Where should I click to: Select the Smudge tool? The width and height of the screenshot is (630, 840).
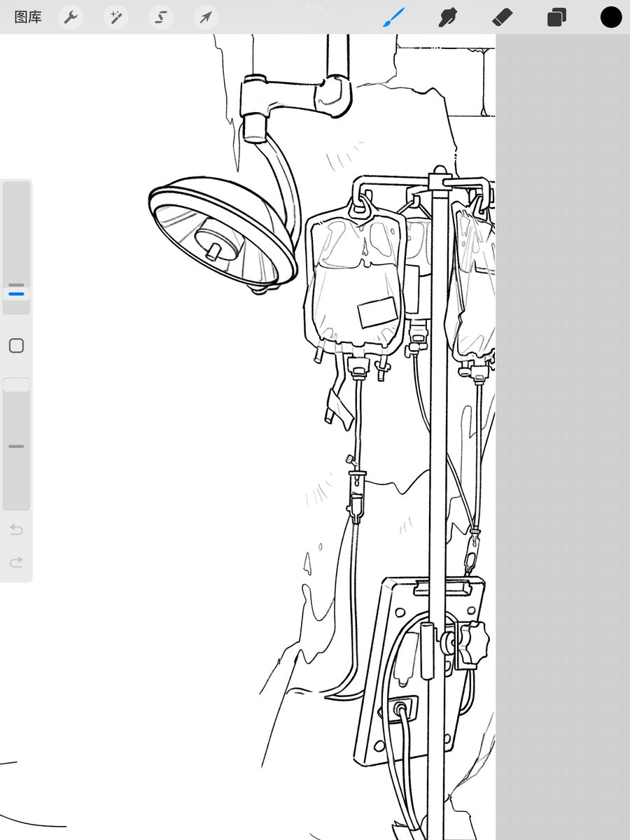448,17
